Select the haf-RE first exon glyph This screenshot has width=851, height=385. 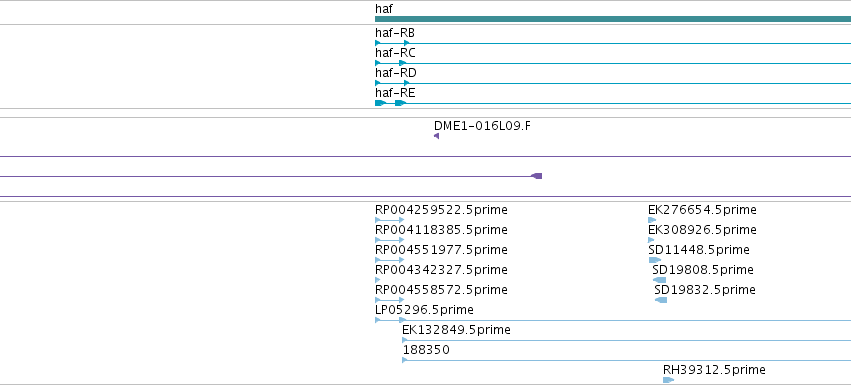point(380,103)
